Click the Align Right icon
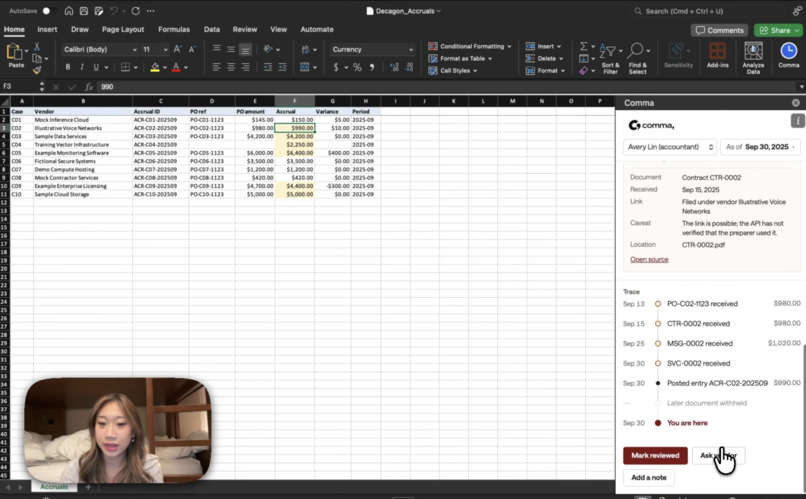 [245, 67]
